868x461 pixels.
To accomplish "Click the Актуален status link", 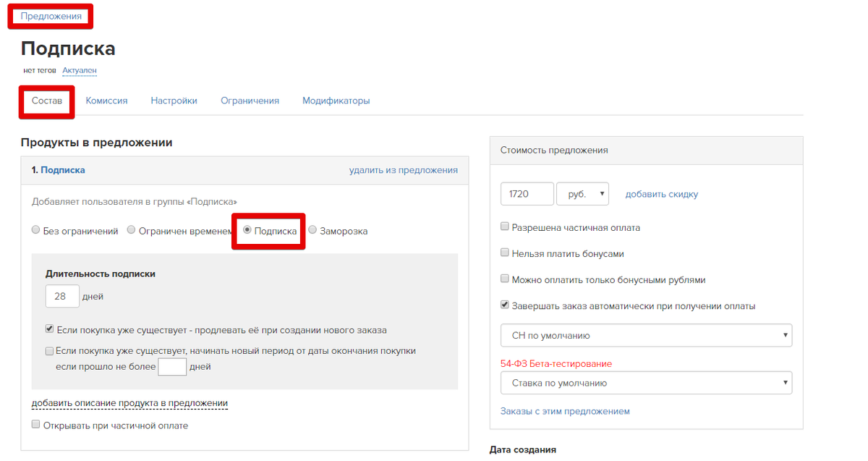I will [80, 71].
